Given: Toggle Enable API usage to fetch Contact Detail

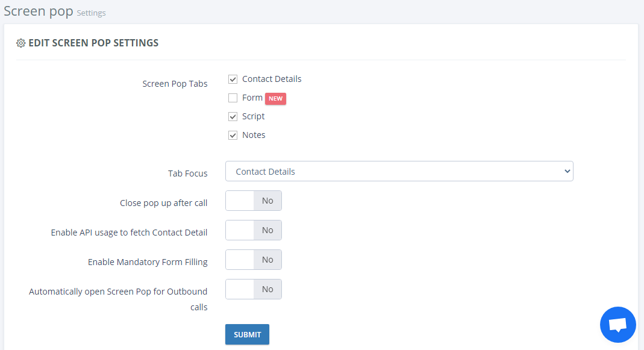Looking at the screenshot, I should 254,230.
